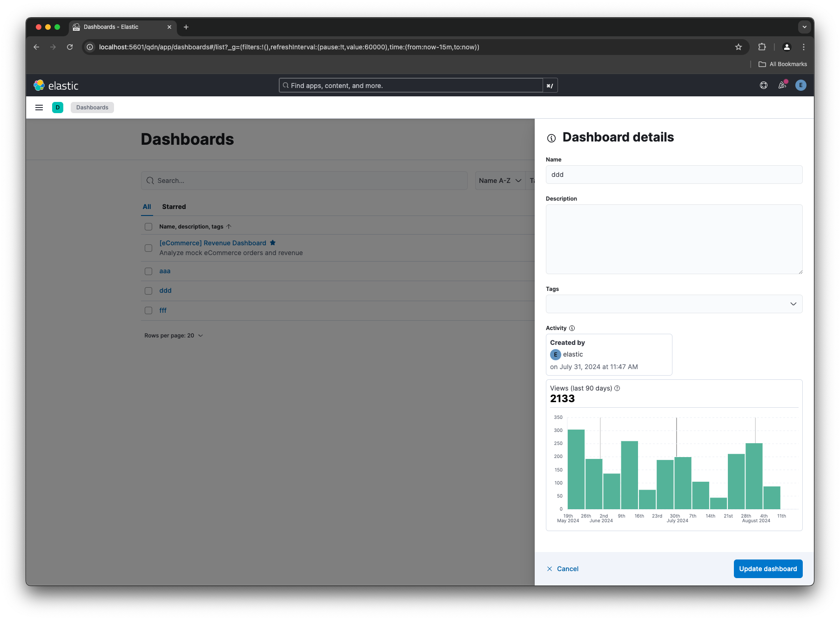This screenshot has width=840, height=620.
Task: Select the Dashboards - Elastic browser tab
Action: (123, 27)
